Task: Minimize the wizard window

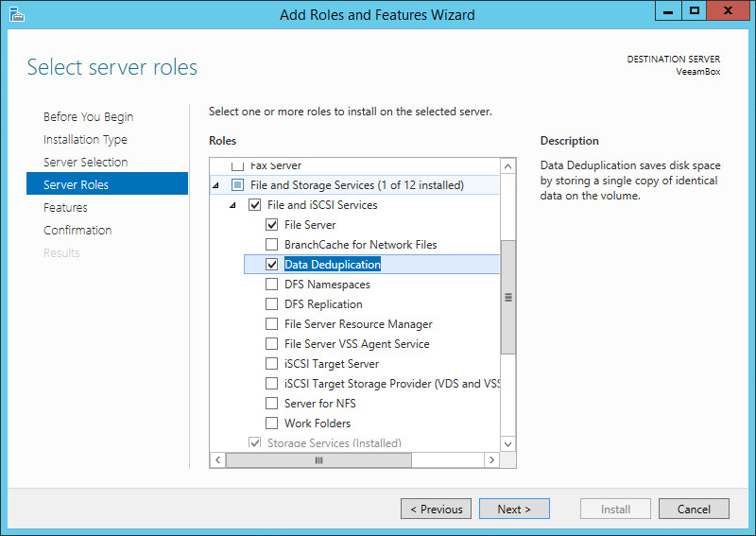Action: pos(668,10)
